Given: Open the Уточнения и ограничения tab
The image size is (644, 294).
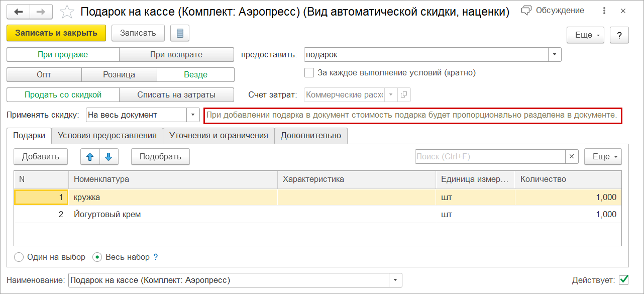Looking at the screenshot, I should tap(219, 135).
